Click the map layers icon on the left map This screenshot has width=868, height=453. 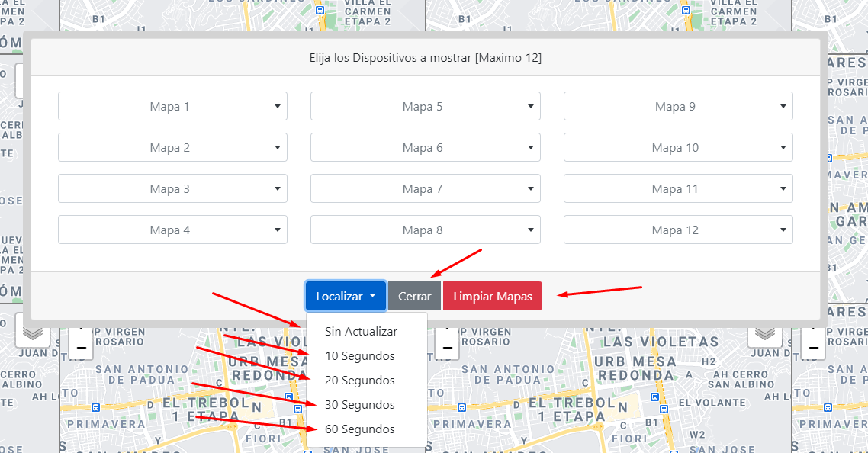33,333
